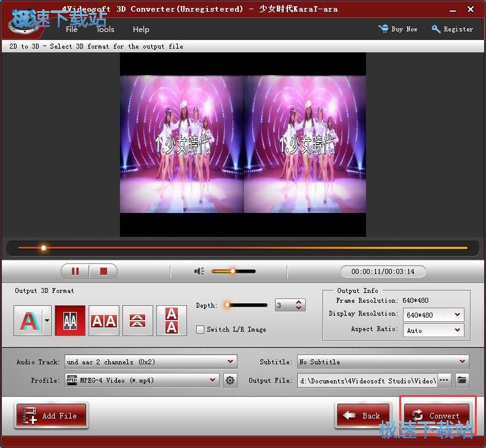This screenshot has width=486, height=448.
Task: Browse output file path with ellipsis button
Action: [x=444, y=380]
